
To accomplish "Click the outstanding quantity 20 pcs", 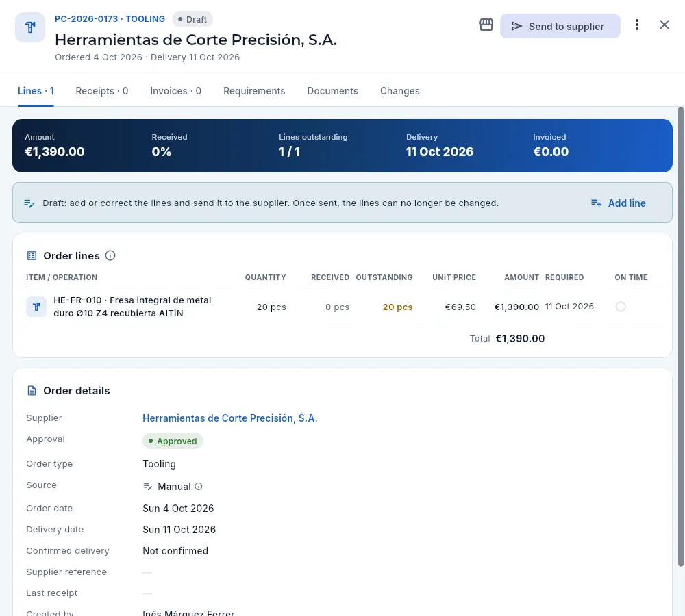I will pos(397,307).
